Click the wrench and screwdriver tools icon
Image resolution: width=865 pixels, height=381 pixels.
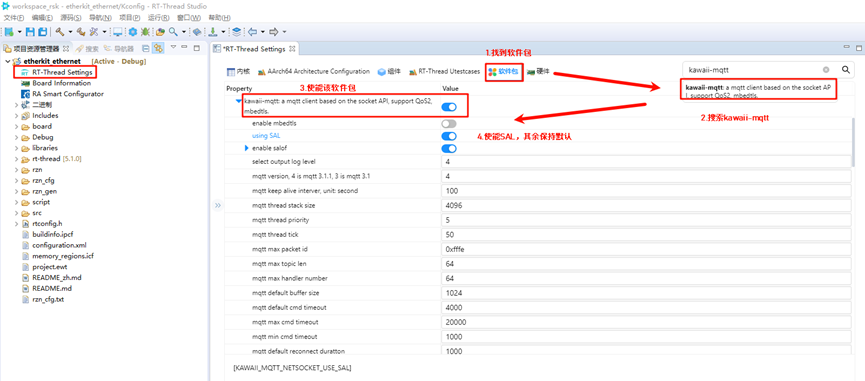pyautogui.click(x=94, y=32)
